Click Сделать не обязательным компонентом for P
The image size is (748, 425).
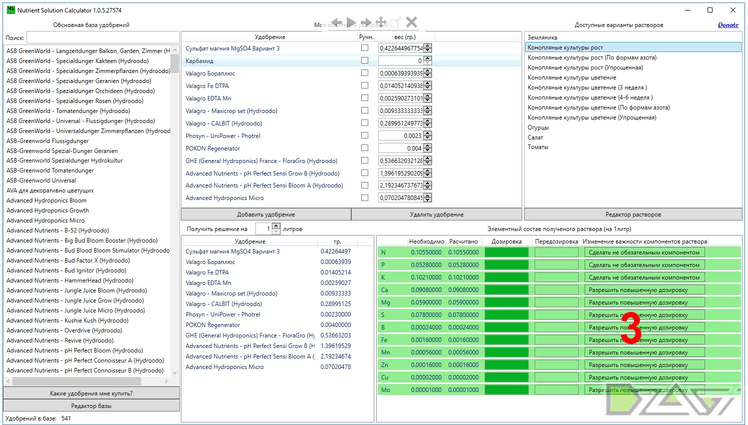pos(644,265)
